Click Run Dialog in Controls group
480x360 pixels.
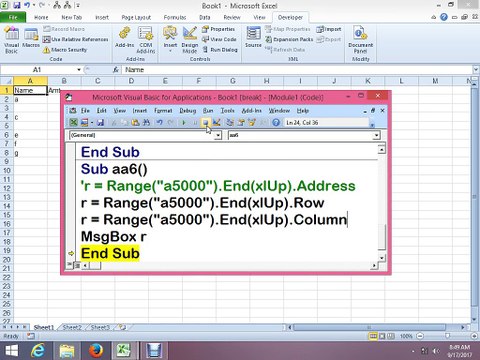[x=220, y=50]
